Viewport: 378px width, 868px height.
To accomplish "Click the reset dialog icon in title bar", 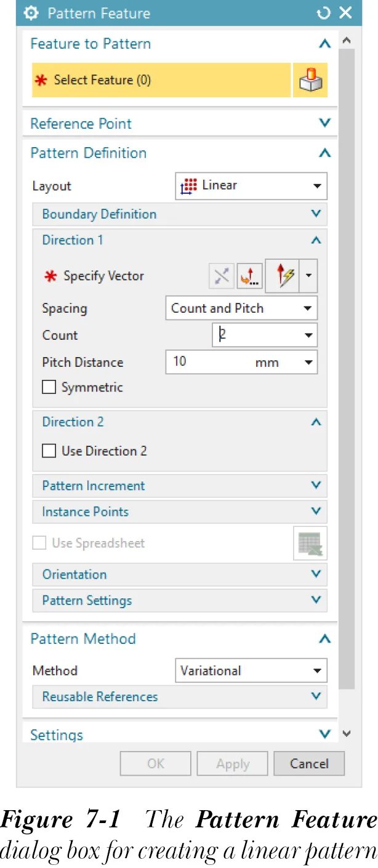I will pyautogui.click(x=323, y=13).
